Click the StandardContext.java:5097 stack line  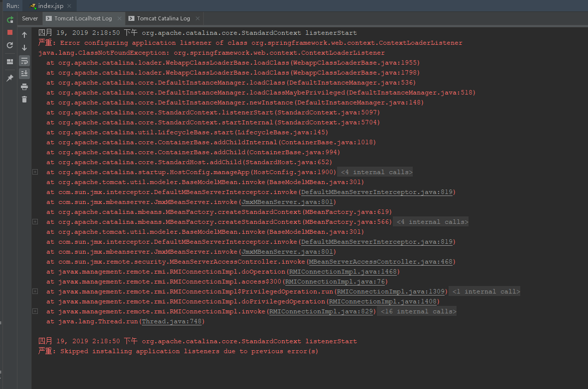[213, 112]
